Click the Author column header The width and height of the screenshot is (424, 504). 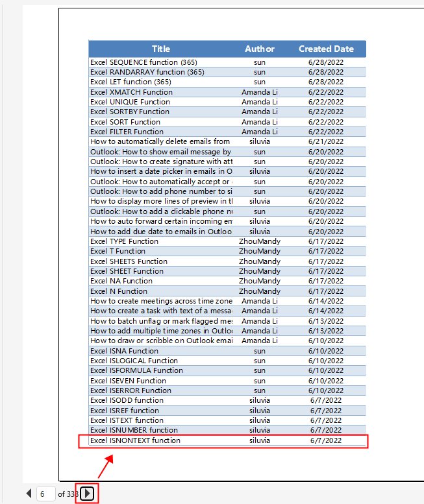(260, 49)
